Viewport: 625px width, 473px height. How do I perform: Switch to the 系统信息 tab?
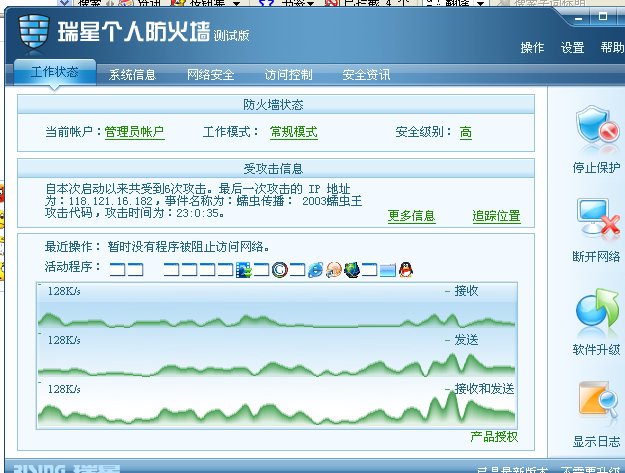pyautogui.click(x=132, y=75)
